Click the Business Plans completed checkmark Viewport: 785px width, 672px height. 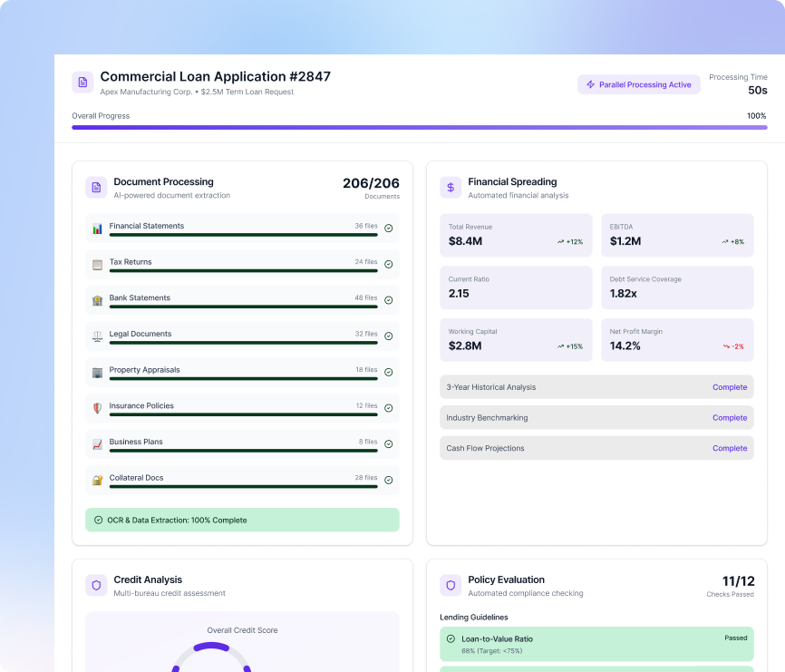(389, 444)
